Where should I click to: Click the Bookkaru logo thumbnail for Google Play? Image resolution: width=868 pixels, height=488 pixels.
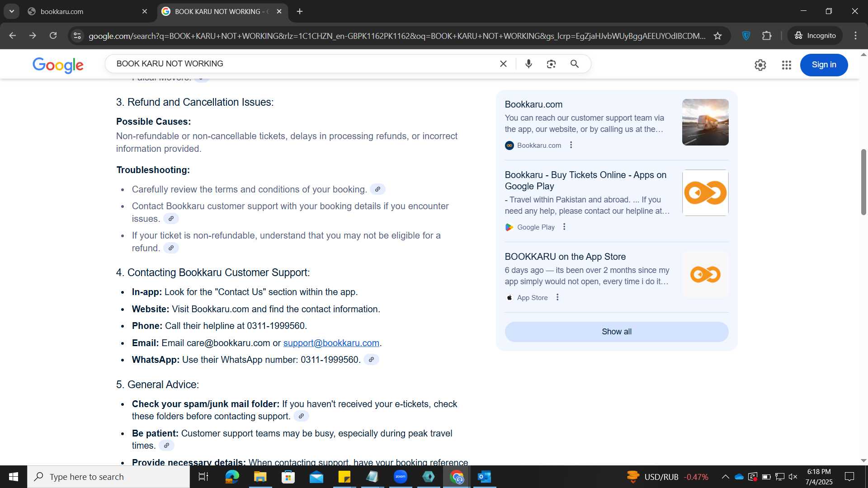[705, 192]
